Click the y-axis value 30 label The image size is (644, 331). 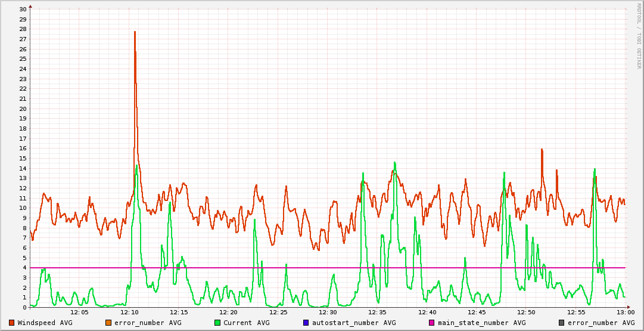tap(23, 9)
